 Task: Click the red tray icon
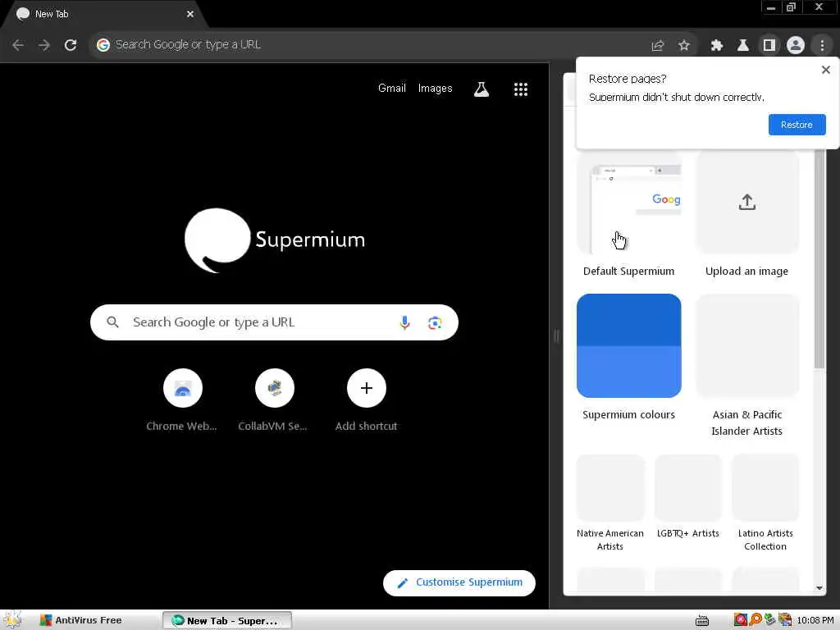[x=741, y=620]
